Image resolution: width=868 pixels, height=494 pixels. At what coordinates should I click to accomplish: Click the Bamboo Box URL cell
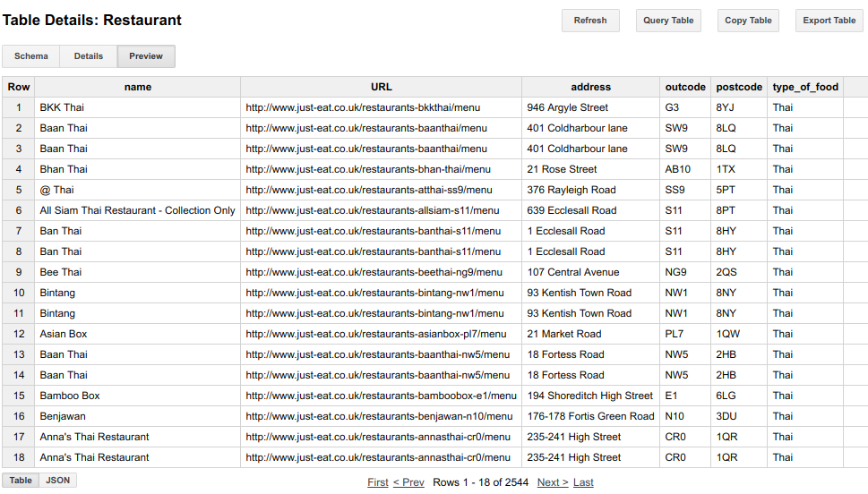pos(381,396)
